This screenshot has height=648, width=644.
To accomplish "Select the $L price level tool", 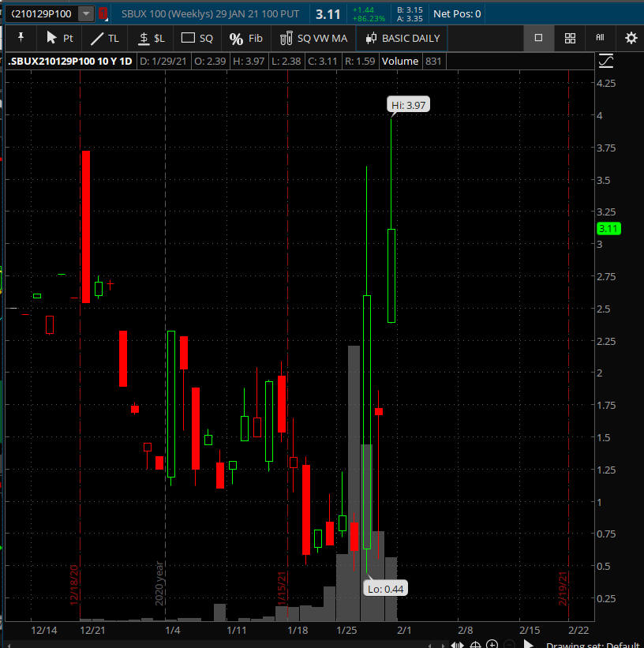I will tap(151, 39).
